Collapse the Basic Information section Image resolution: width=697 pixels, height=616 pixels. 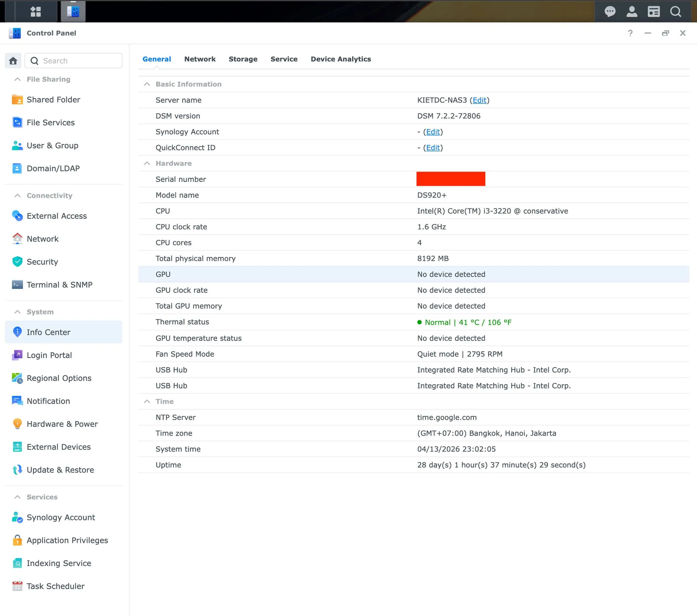click(147, 84)
